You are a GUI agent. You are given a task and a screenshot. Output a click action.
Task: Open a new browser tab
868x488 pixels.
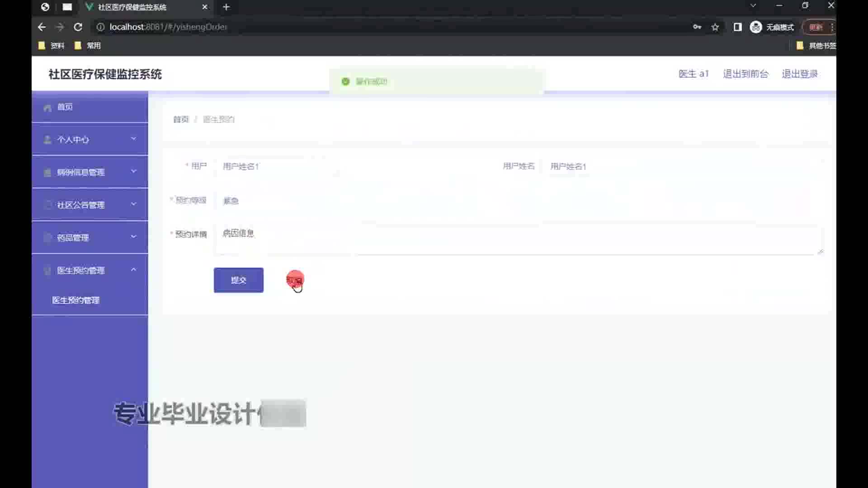(x=226, y=7)
